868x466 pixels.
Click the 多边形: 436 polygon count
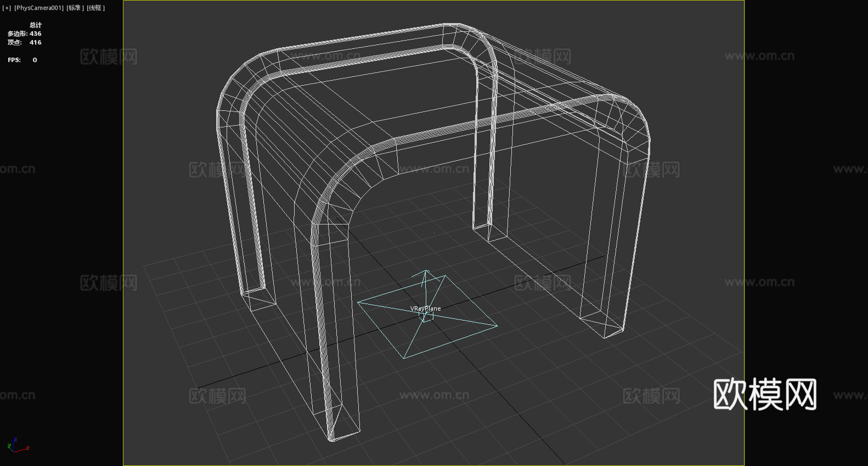24,33
